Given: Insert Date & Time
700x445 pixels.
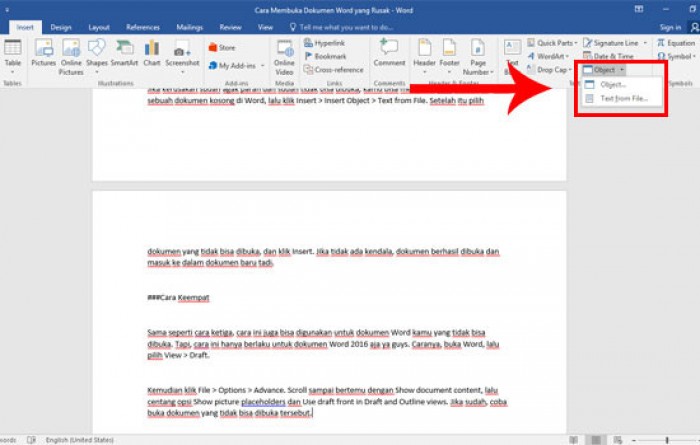Looking at the screenshot, I should pos(608,56).
